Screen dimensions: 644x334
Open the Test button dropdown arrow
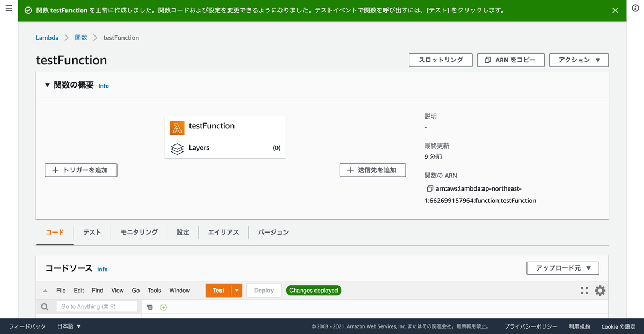[237, 291]
